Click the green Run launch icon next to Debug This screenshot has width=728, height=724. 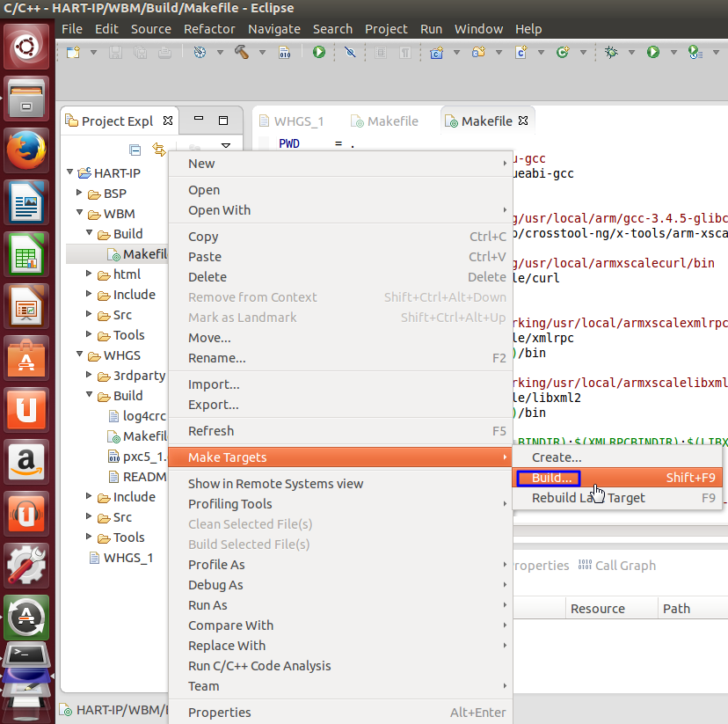point(653,52)
